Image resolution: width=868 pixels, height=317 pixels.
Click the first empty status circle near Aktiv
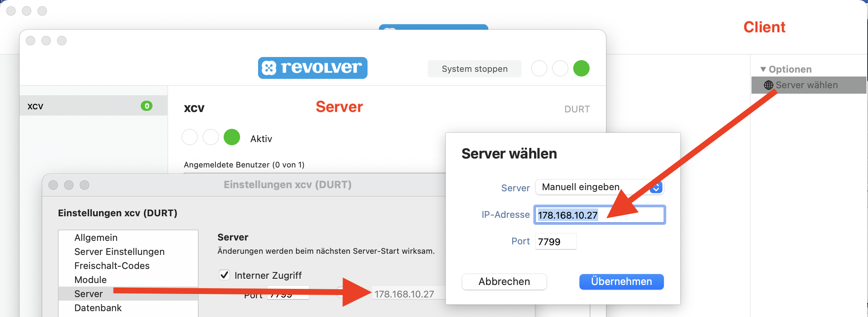[x=190, y=137]
